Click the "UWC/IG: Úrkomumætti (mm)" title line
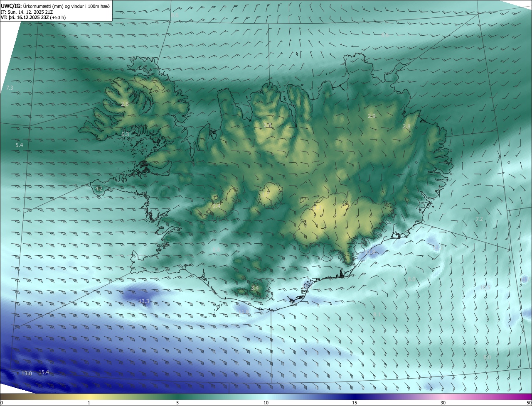This screenshot has width=532, height=406. [55, 6]
